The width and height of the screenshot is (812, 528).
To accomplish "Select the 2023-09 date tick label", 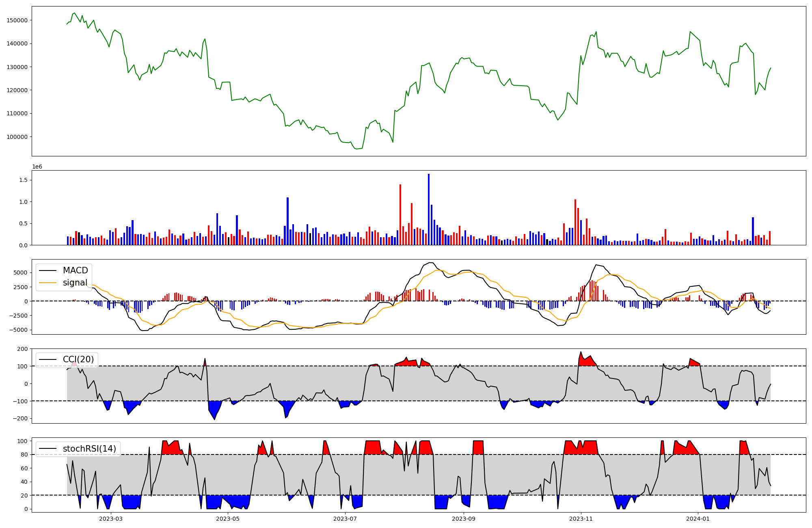I will point(464,519).
